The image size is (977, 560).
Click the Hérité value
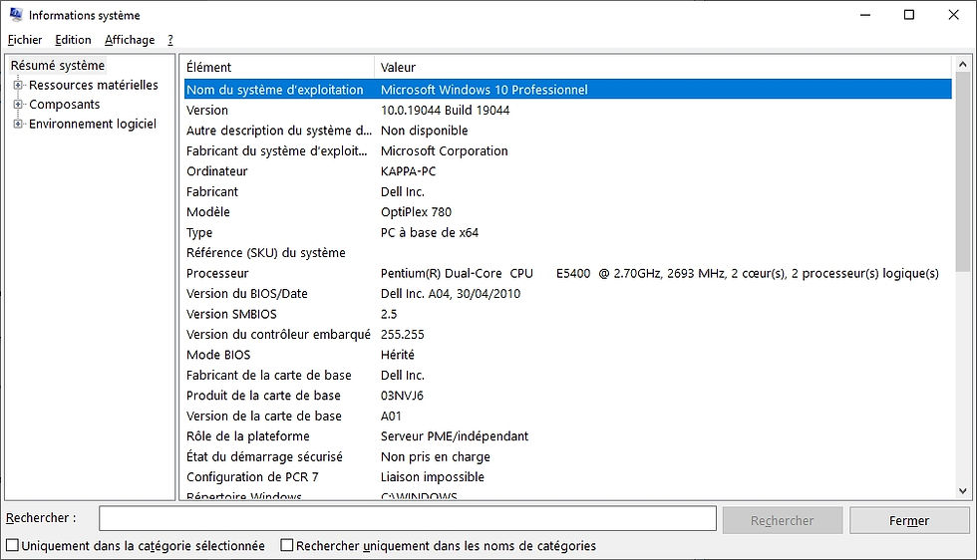[397, 355]
